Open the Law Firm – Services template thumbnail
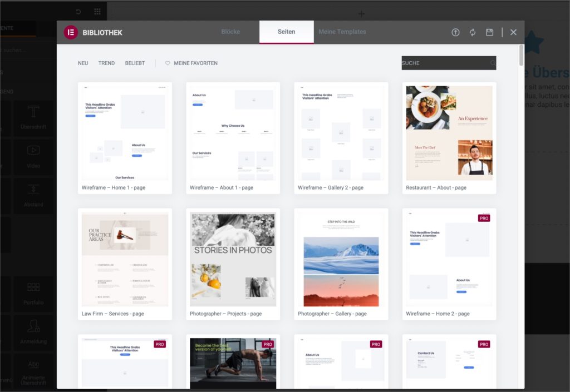The width and height of the screenshot is (570, 392). [125, 259]
